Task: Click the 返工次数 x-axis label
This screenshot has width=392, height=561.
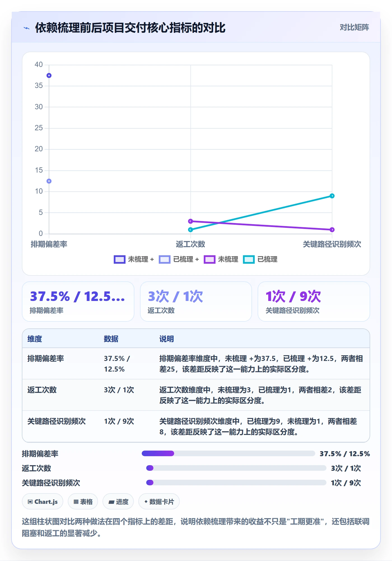Action: pos(190,244)
